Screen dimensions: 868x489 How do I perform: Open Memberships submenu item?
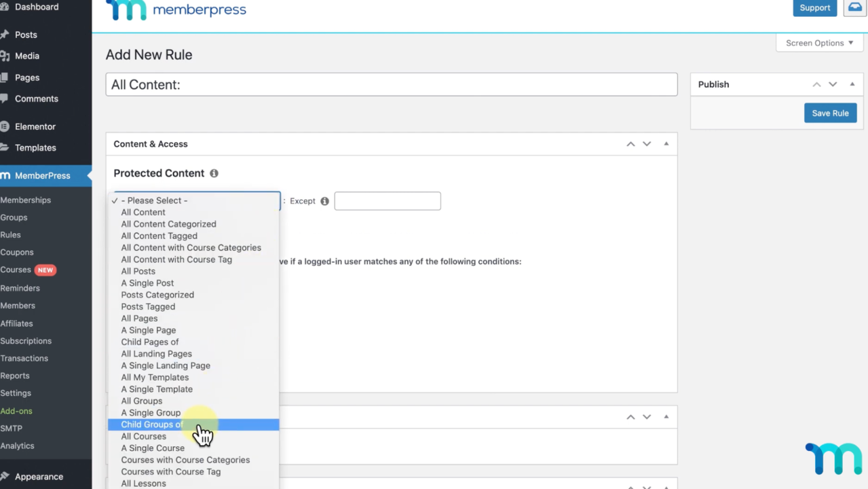tap(26, 200)
